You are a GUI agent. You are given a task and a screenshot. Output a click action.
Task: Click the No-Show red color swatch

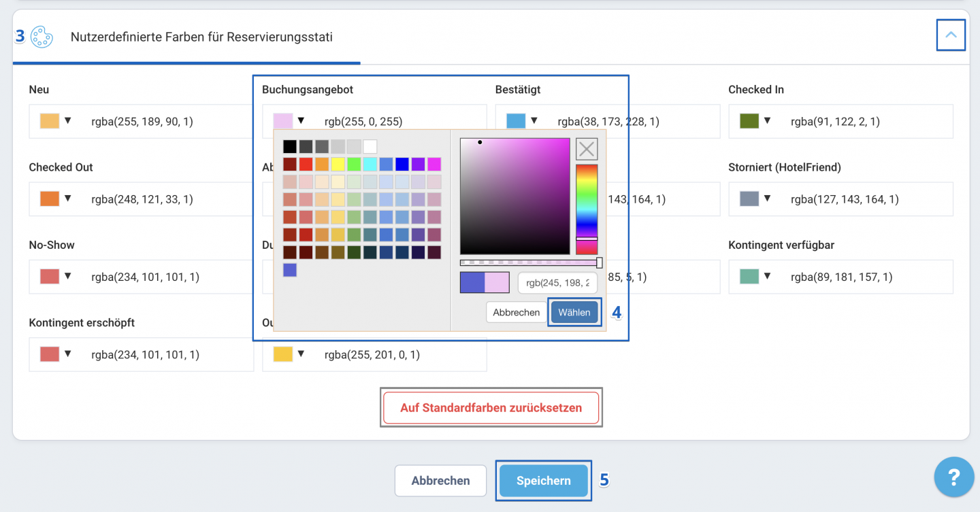pyautogui.click(x=50, y=276)
